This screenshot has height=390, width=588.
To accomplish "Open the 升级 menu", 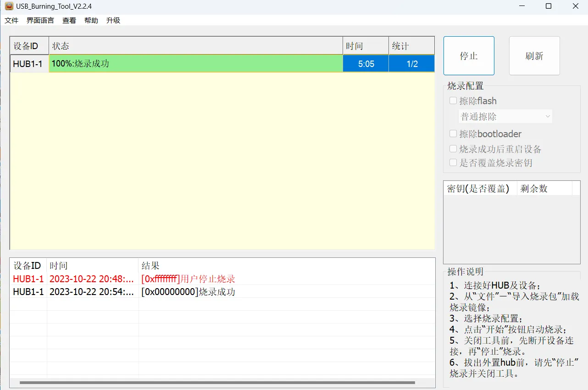I will (113, 21).
